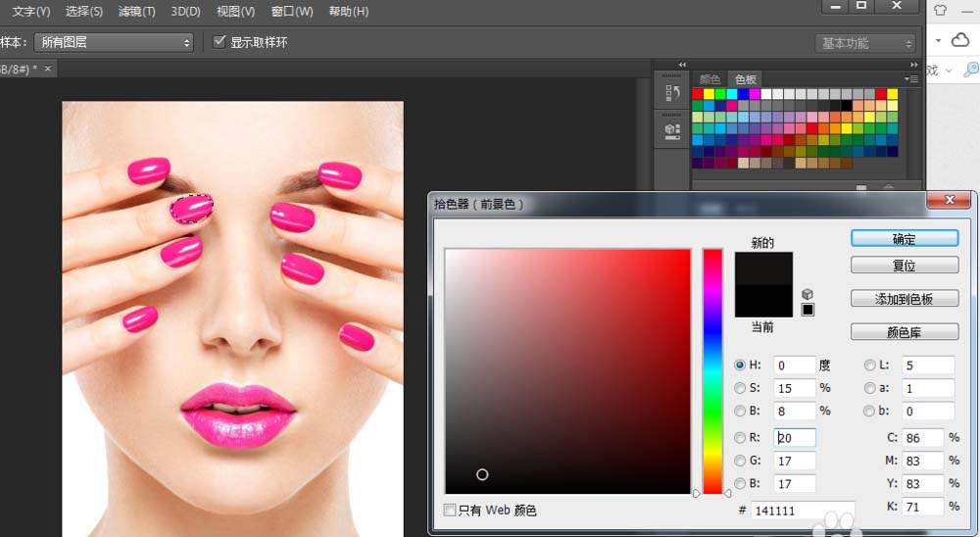Open the Swatches panel flyout menu

click(x=911, y=79)
